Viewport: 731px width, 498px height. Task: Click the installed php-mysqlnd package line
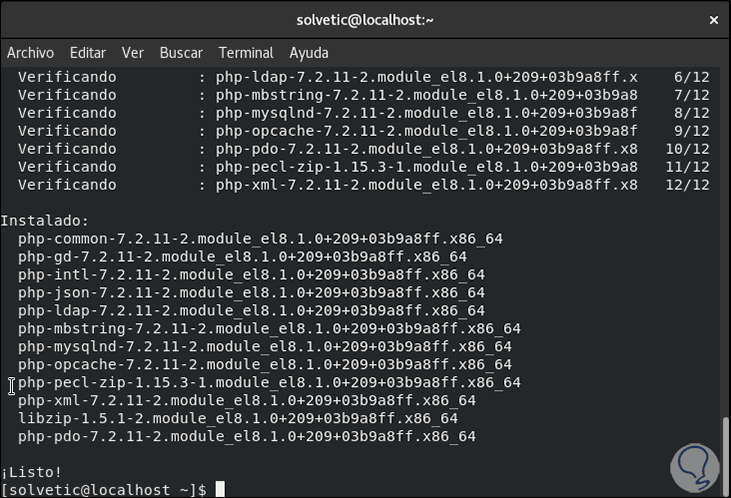pos(265,346)
